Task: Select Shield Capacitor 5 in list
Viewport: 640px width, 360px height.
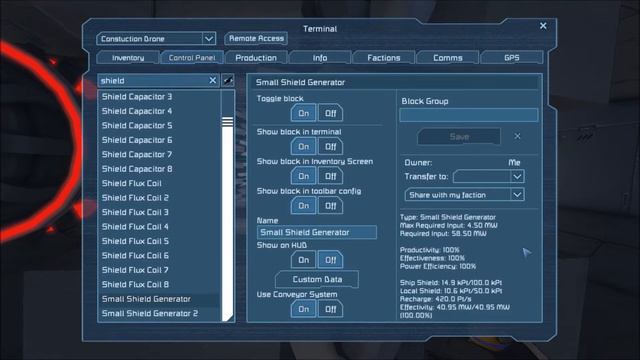Action: point(159,125)
